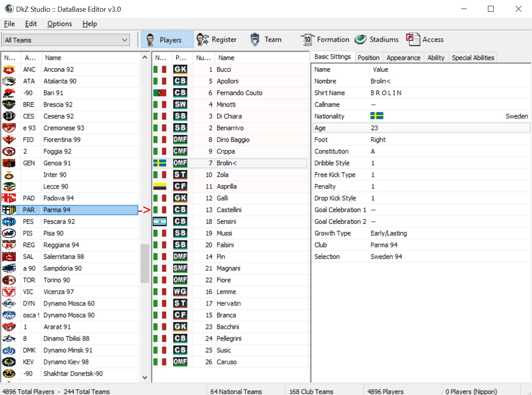Select player Di Chiara
The width and height of the screenshot is (532, 395).
point(229,116)
